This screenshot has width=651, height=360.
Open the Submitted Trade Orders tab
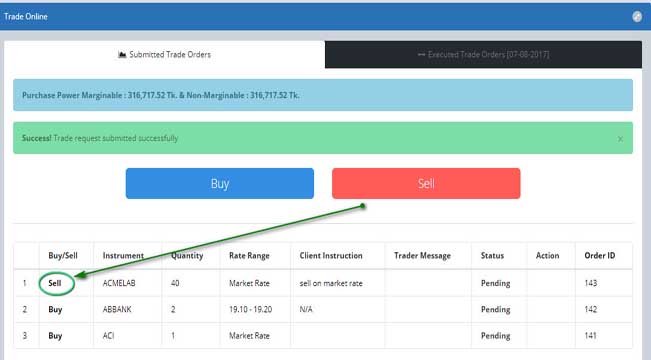tap(164, 54)
